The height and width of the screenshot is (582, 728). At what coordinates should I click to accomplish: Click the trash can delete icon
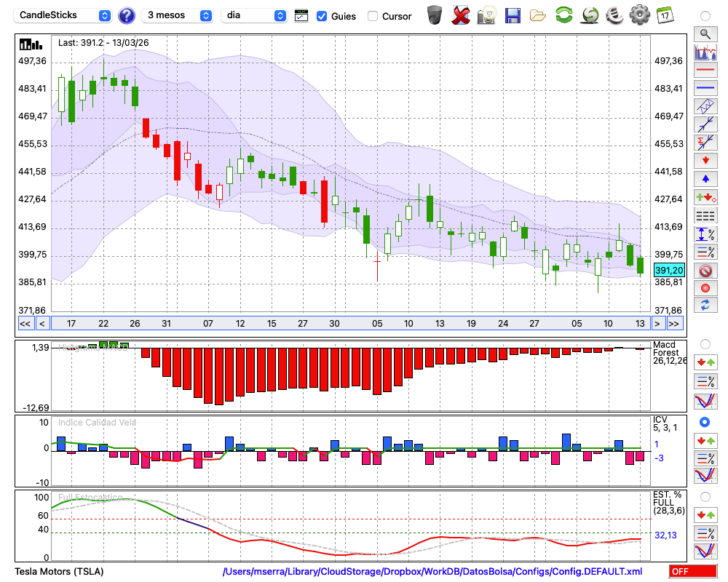pos(435,15)
